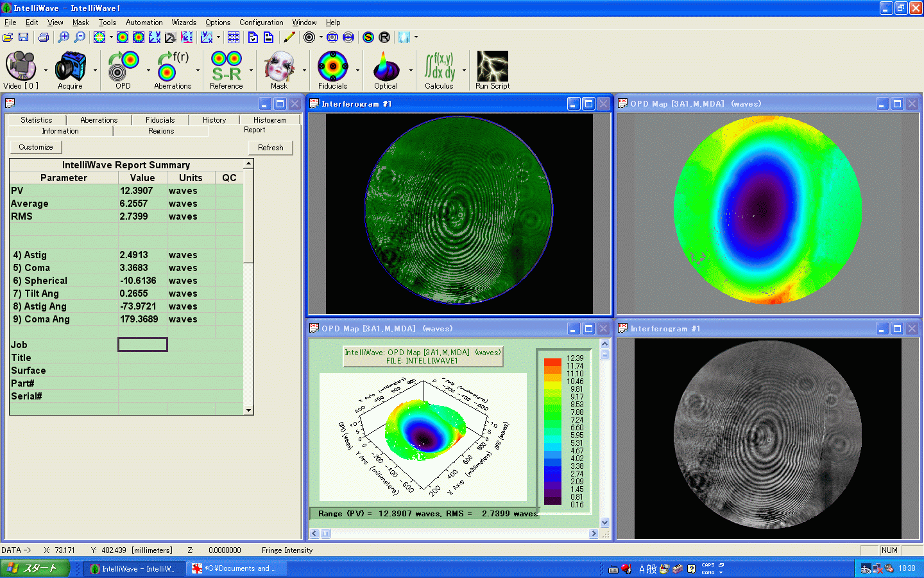Click the RMS value 2.7399 cell
Viewport: 924px width, 578px height.
[142, 216]
